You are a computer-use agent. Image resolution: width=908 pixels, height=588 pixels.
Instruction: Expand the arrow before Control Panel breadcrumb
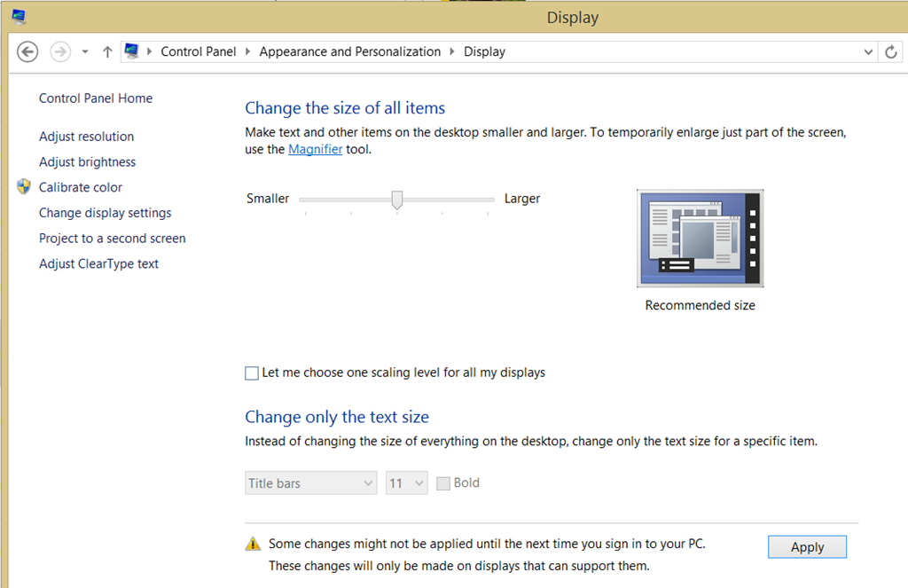(149, 51)
